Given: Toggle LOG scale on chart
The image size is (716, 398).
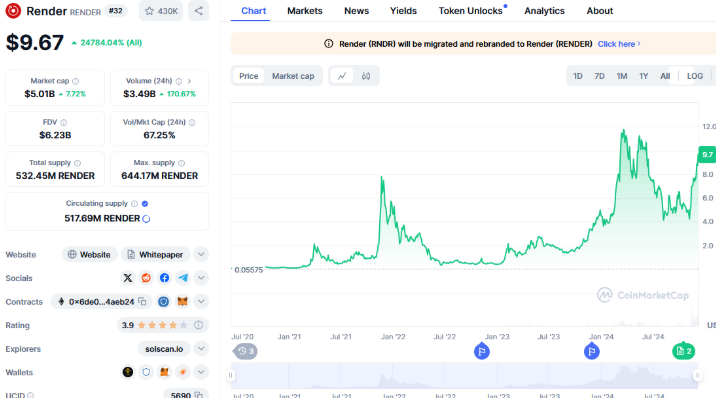Looking at the screenshot, I should point(695,76).
